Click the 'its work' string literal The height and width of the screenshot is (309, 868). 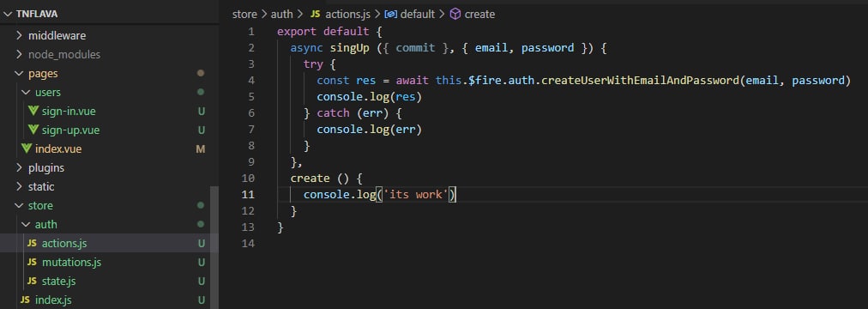[416, 194]
